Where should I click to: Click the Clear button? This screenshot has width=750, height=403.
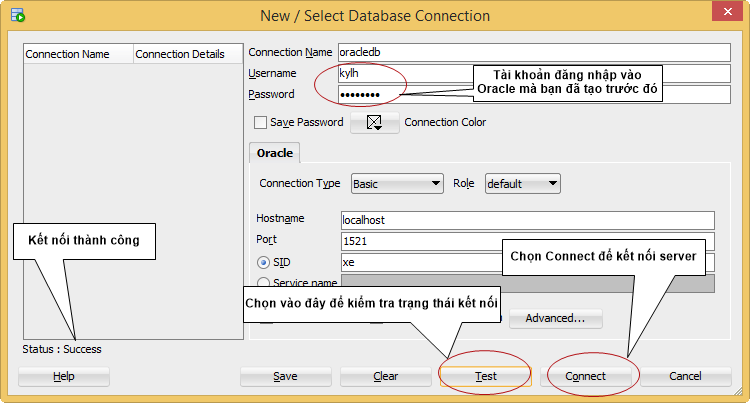[386, 376]
